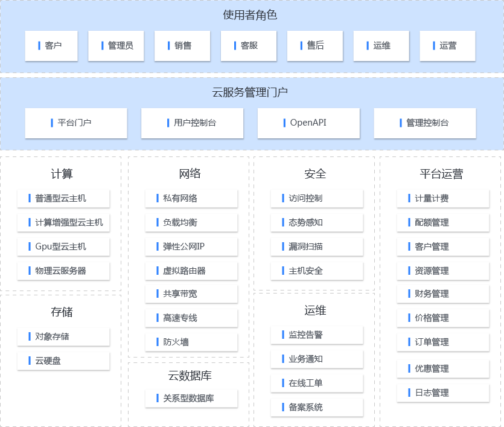Open 关系型数据库 under 云数据库

pyautogui.click(x=191, y=399)
